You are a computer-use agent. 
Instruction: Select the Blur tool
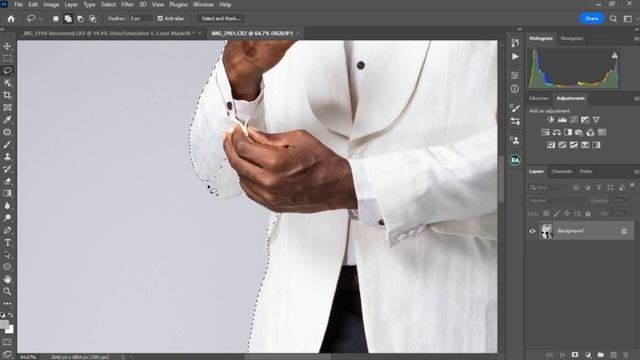click(7, 205)
